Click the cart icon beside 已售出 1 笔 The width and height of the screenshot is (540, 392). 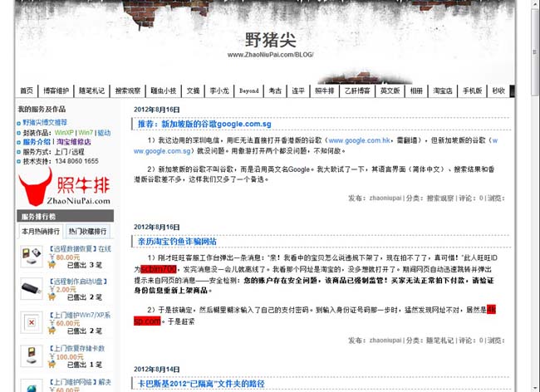point(52,364)
